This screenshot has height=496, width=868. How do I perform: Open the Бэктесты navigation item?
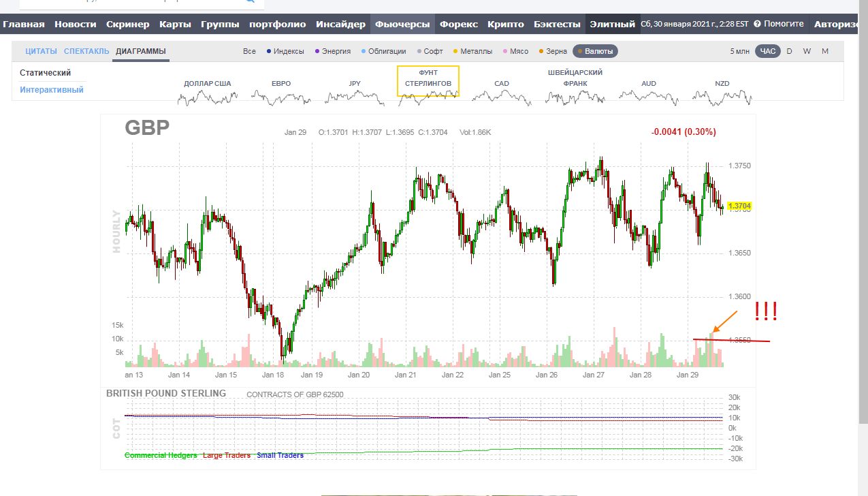click(x=557, y=25)
